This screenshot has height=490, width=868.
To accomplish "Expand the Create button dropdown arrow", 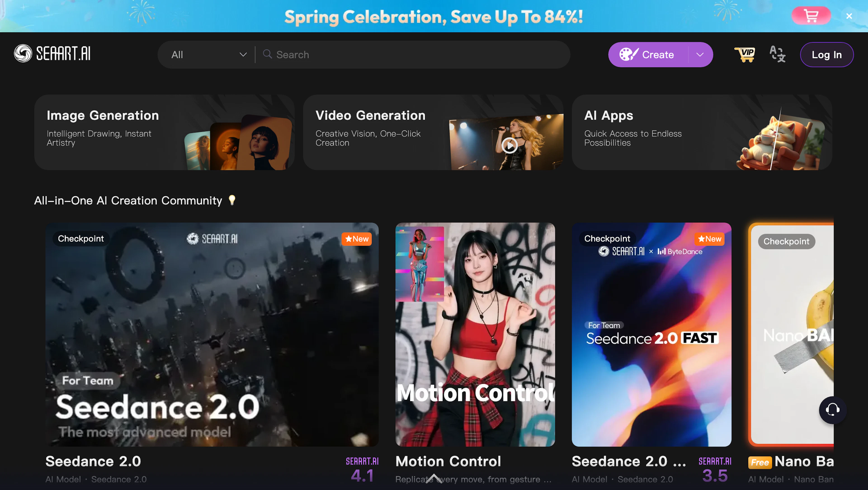I will (700, 55).
